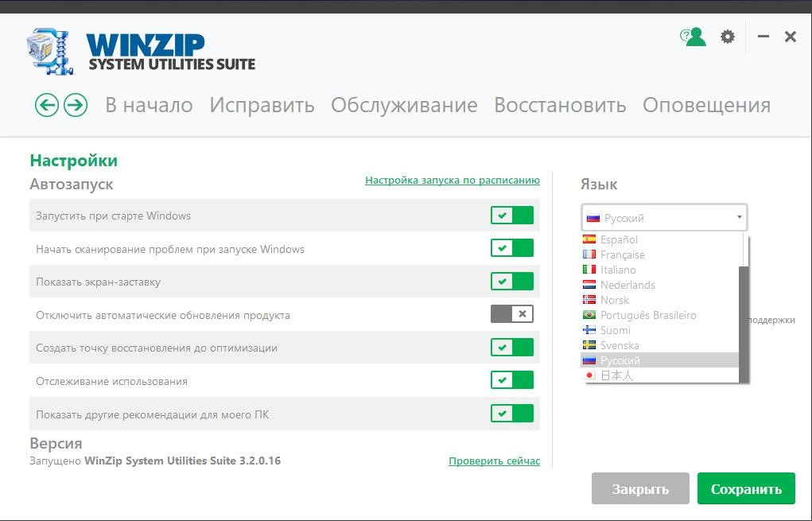Viewport: 812px width, 521px height.
Task: Disable Показать экран-заставку switch
Action: coord(512,282)
